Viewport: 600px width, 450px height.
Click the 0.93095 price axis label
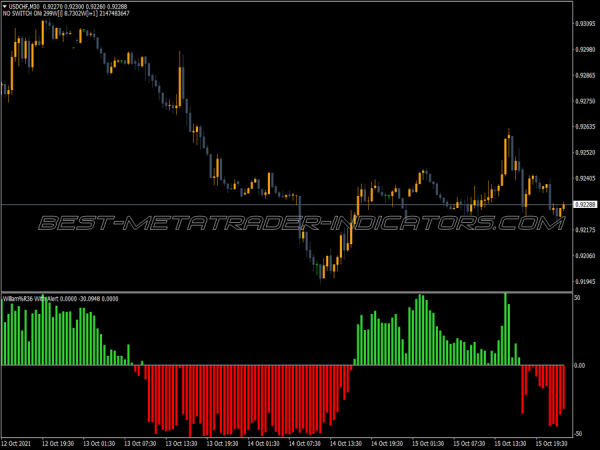click(x=585, y=23)
